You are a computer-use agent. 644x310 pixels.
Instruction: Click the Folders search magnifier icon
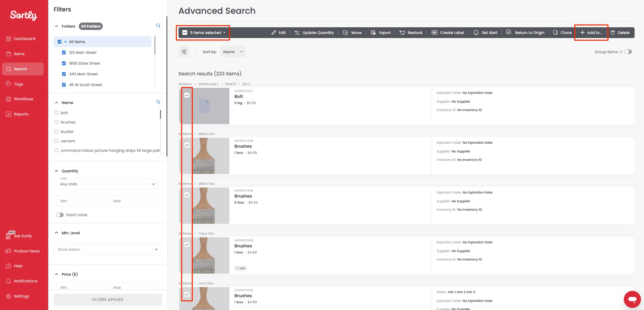158,26
